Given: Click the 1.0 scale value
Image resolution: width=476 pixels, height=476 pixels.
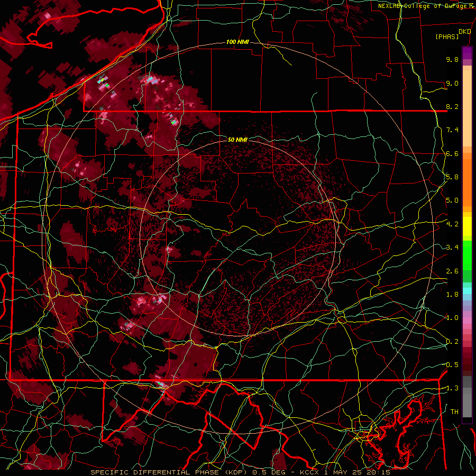Looking at the screenshot, I should pos(452,318).
